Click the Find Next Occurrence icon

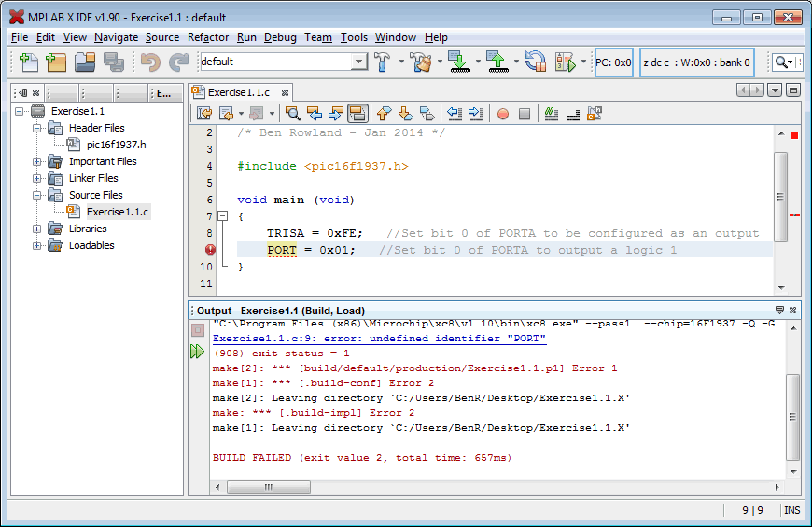pyautogui.click(x=336, y=114)
